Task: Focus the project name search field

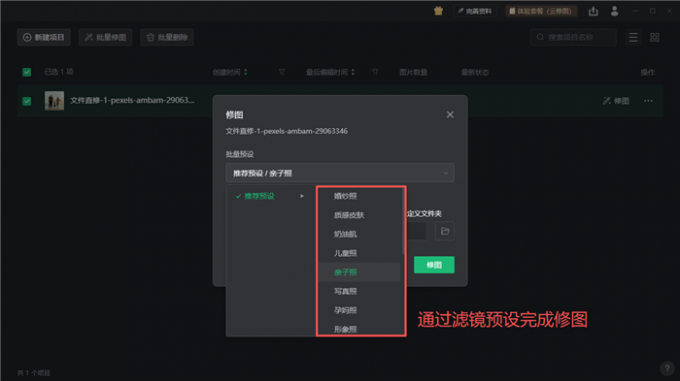Action: (x=573, y=37)
